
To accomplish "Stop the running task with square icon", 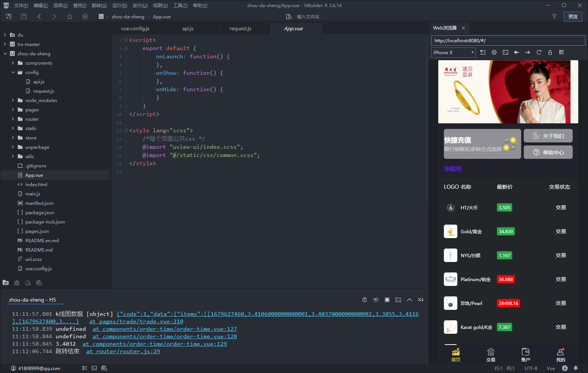I will click(x=387, y=300).
